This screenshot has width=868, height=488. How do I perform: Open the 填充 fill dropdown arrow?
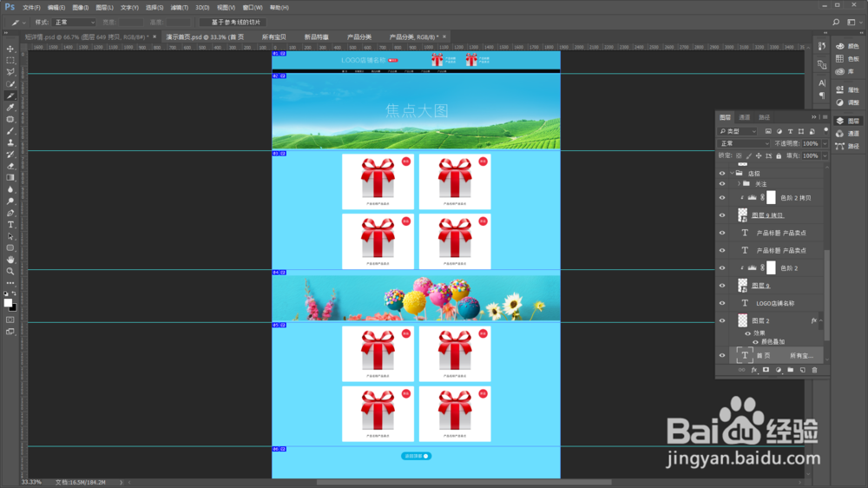pyautogui.click(x=825, y=155)
